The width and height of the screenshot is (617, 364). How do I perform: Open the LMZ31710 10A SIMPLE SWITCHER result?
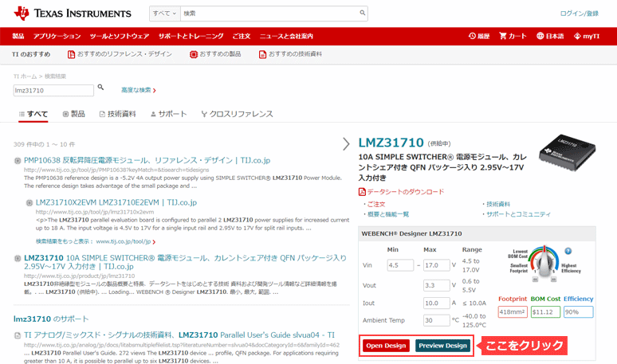tap(185, 262)
